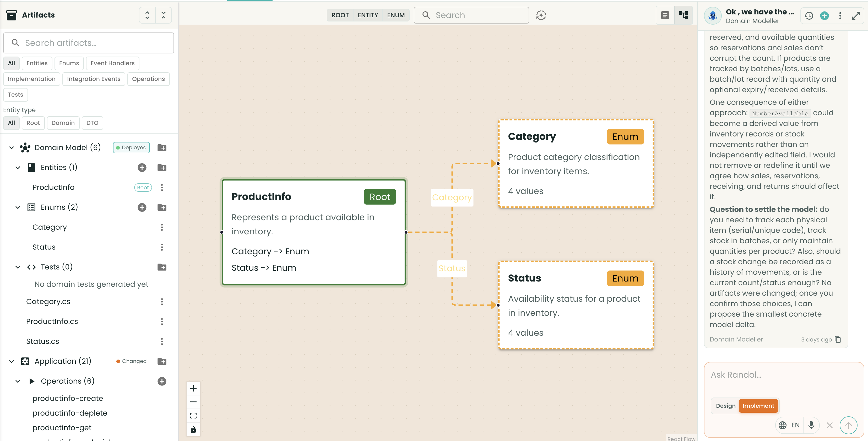Screen dimensions: 868x441
Task: Filter artifacts by Tests
Action: [15, 95]
